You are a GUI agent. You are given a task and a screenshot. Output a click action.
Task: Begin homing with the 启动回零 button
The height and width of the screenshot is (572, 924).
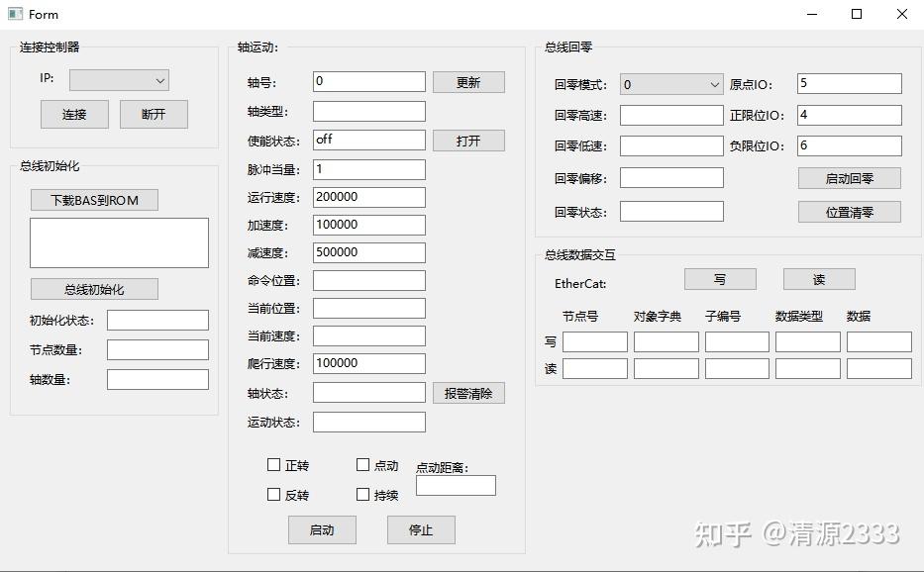(x=848, y=177)
